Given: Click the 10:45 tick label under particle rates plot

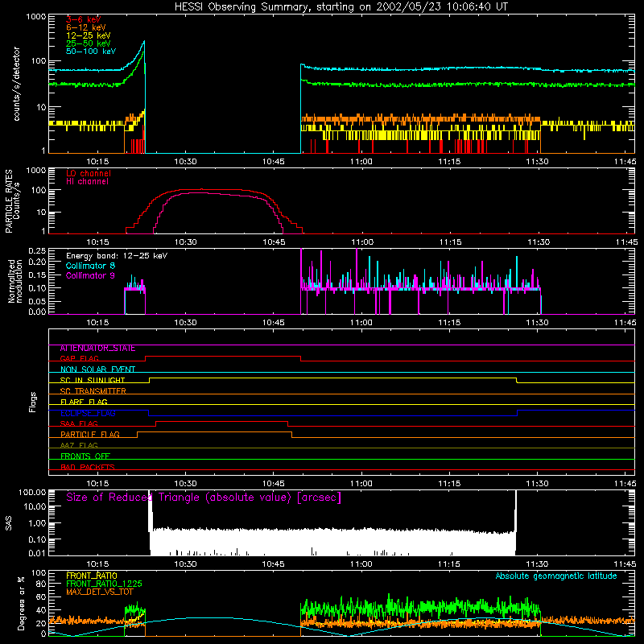Looking at the screenshot, I should (274, 242).
